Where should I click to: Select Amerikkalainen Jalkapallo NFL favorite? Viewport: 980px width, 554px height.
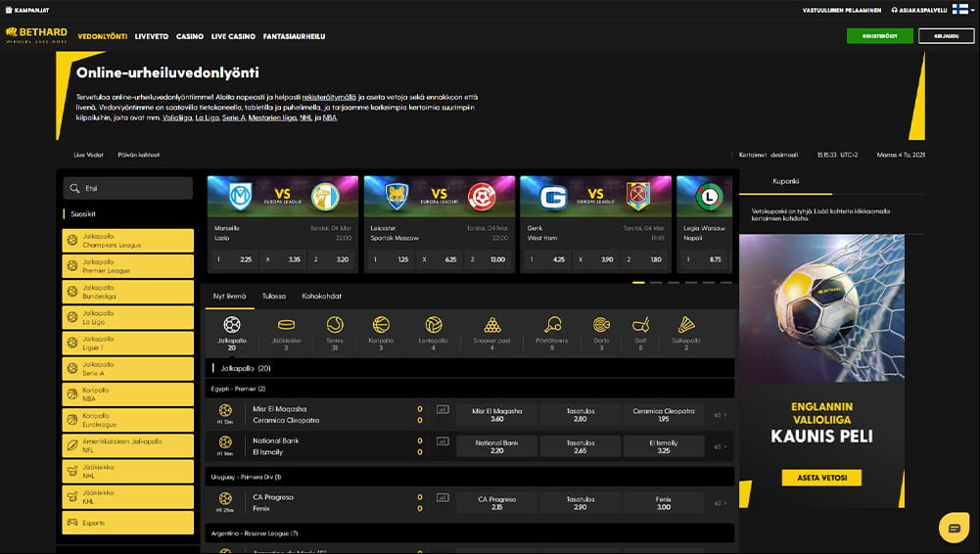(127, 445)
